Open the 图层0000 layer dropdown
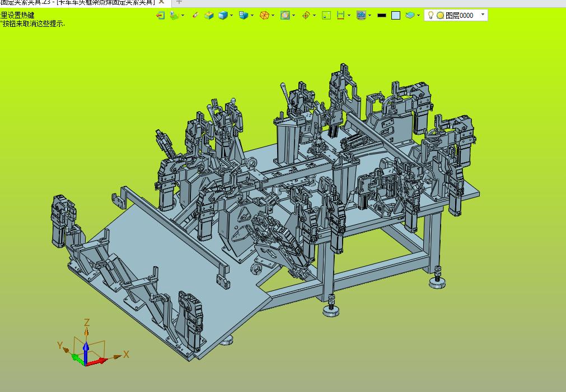The image size is (566, 392). point(483,15)
